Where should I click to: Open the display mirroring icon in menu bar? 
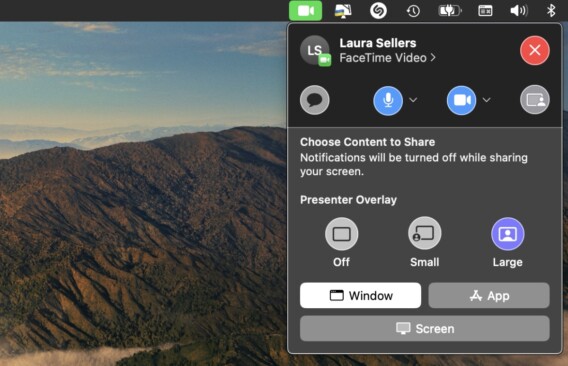point(343,11)
